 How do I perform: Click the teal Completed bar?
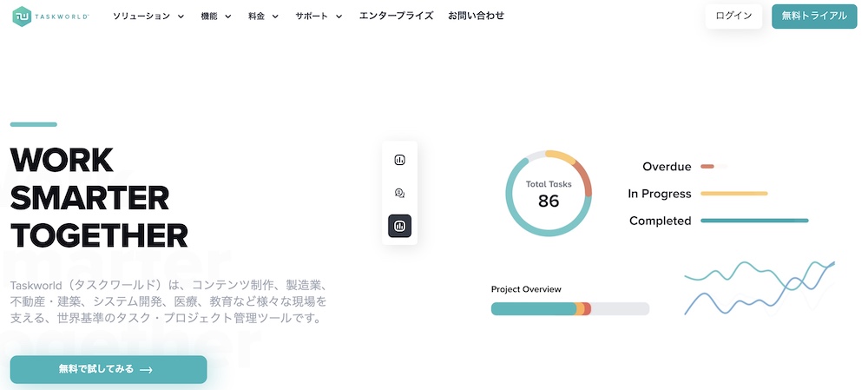(753, 221)
